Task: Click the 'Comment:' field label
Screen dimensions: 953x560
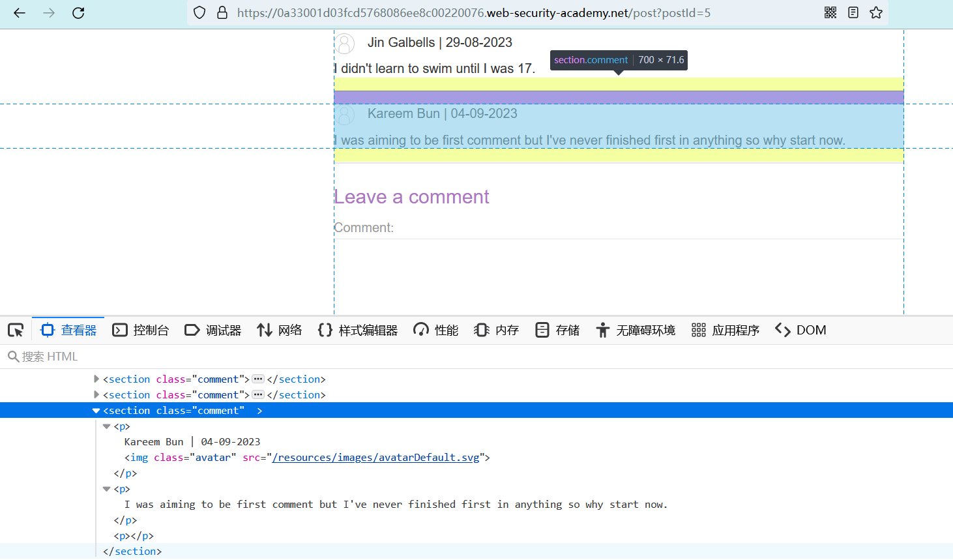Action: point(364,228)
